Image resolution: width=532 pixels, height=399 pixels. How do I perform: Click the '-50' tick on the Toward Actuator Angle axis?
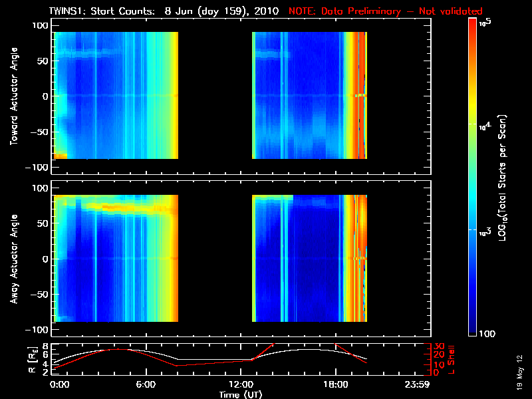coord(40,132)
